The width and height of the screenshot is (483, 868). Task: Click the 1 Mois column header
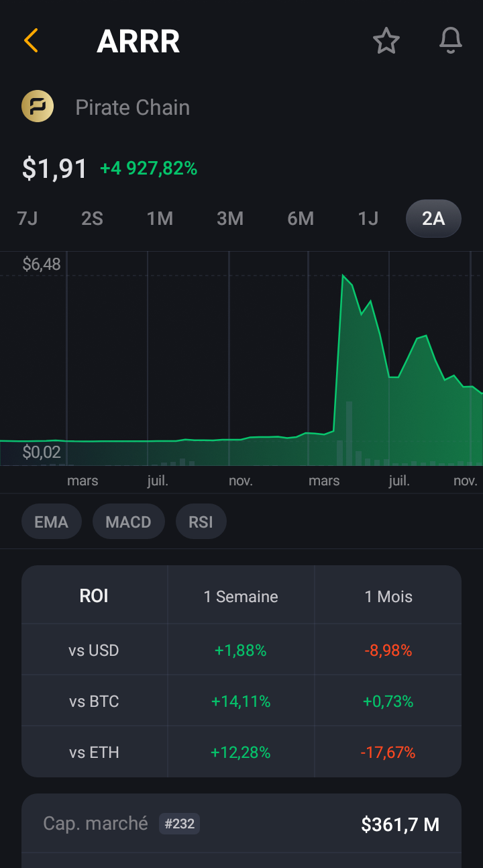pyautogui.click(x=388, y=597)
